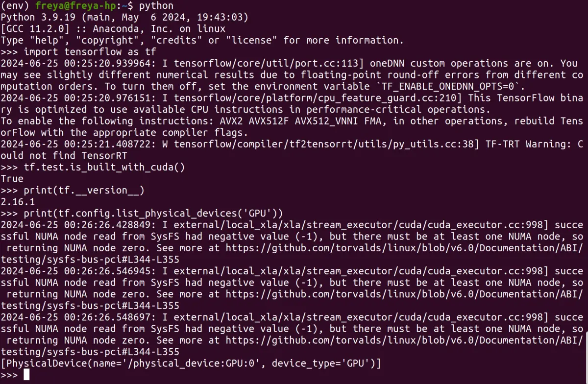Image resolution: width=588 pixels, height=384 pixels.
Task: Click the PhysicalDevice GPU:0 output line
Action: (191, 363)
